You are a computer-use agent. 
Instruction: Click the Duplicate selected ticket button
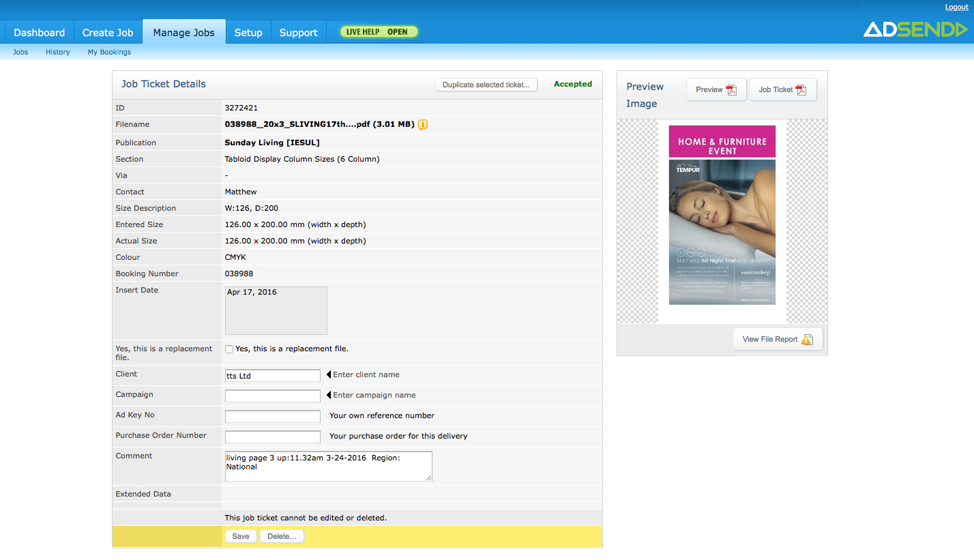pos(486,85)
